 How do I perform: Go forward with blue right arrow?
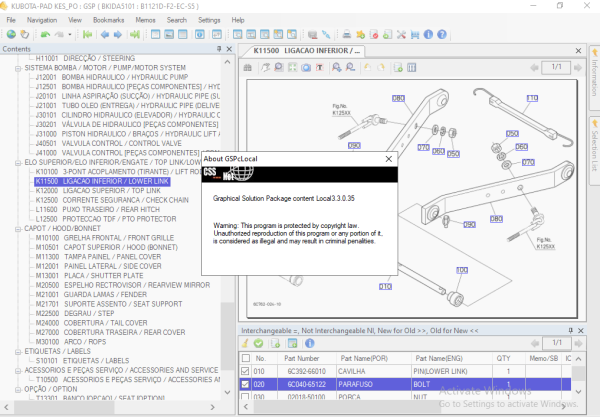118,34
